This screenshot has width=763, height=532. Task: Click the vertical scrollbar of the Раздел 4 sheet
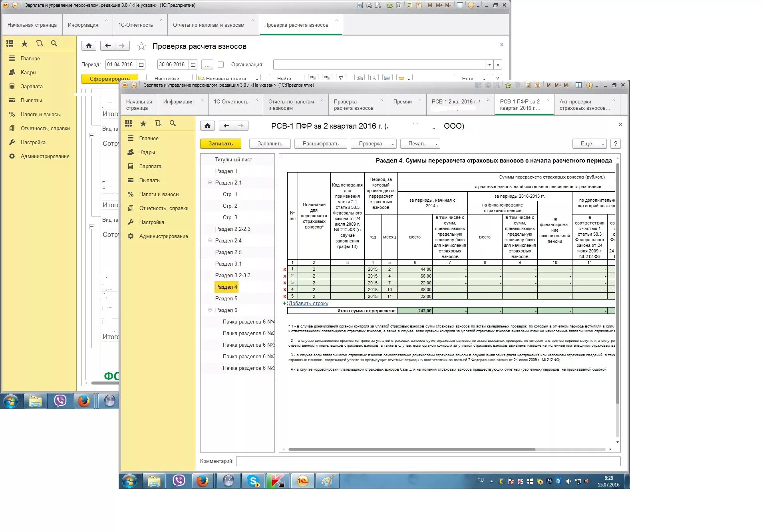[618, 284]
